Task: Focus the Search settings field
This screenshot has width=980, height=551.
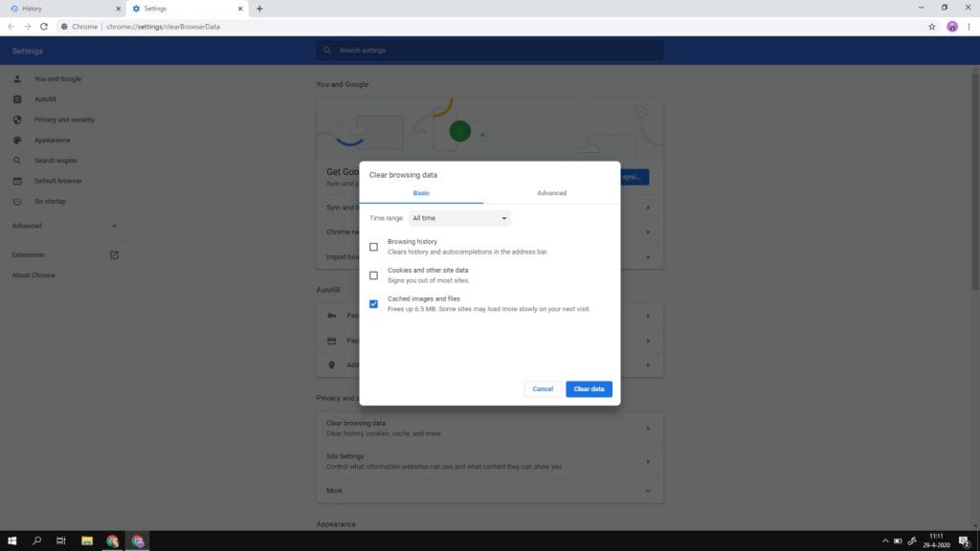Action: (489, 51)
